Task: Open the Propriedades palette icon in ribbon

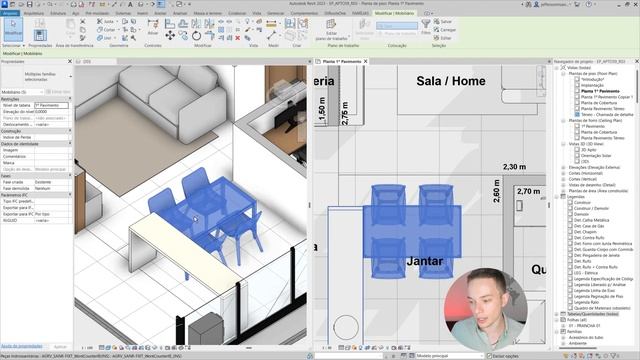Action: point(40,35)
